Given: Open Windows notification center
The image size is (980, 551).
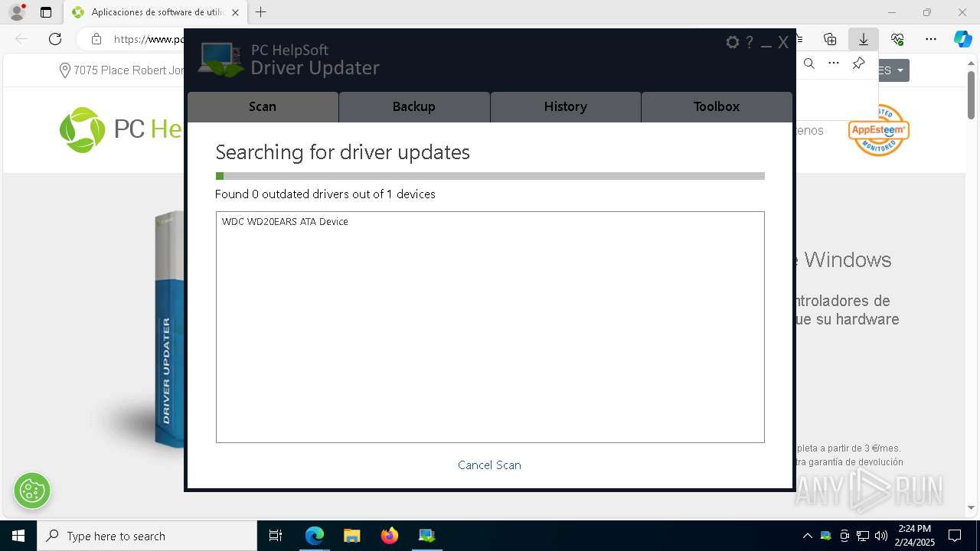Looking at the screenshot, I should click(x=955, y=536).
